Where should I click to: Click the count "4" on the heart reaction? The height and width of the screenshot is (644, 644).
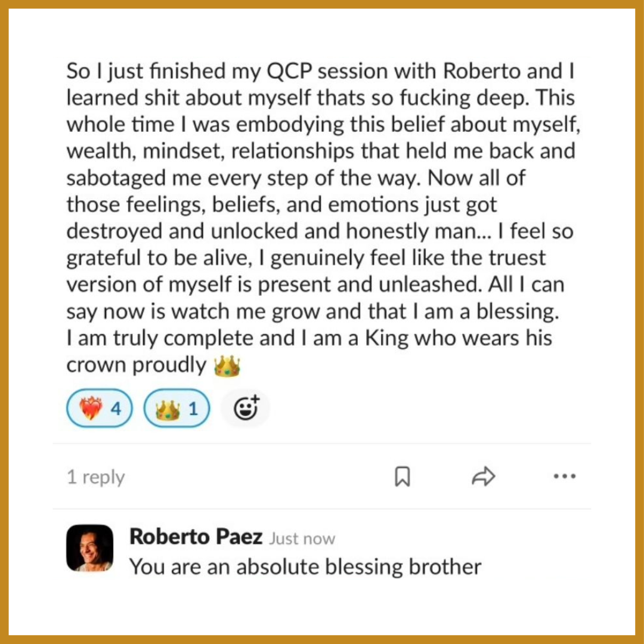pos(116,409)
